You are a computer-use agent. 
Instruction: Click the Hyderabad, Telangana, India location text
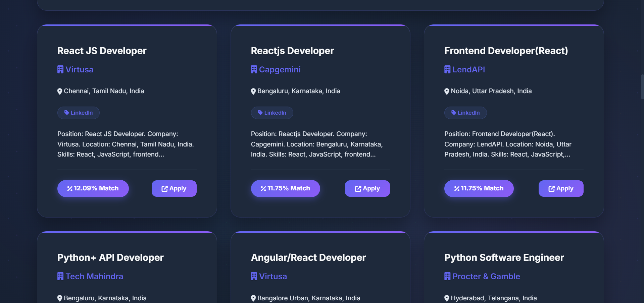(x=494, y=298)
